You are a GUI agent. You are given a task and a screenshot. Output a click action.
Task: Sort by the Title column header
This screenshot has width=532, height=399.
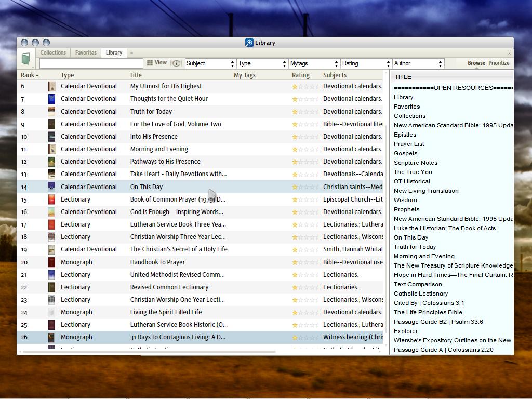[x=136, y=75]
